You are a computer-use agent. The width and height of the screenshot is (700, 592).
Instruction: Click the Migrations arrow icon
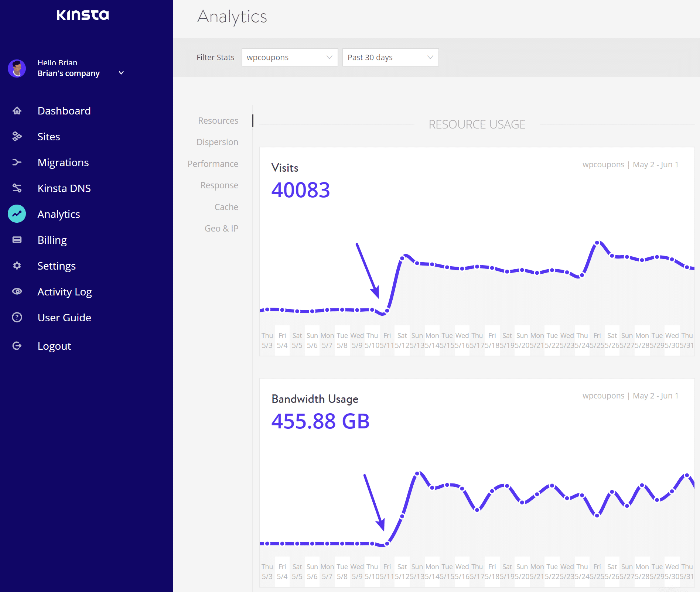tap(17, 162)
